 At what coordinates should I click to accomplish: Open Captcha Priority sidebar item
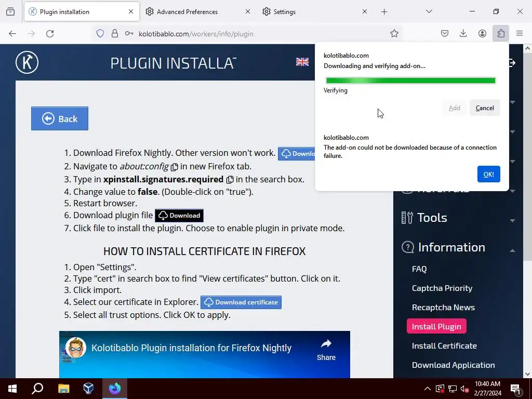click(442, 288)
